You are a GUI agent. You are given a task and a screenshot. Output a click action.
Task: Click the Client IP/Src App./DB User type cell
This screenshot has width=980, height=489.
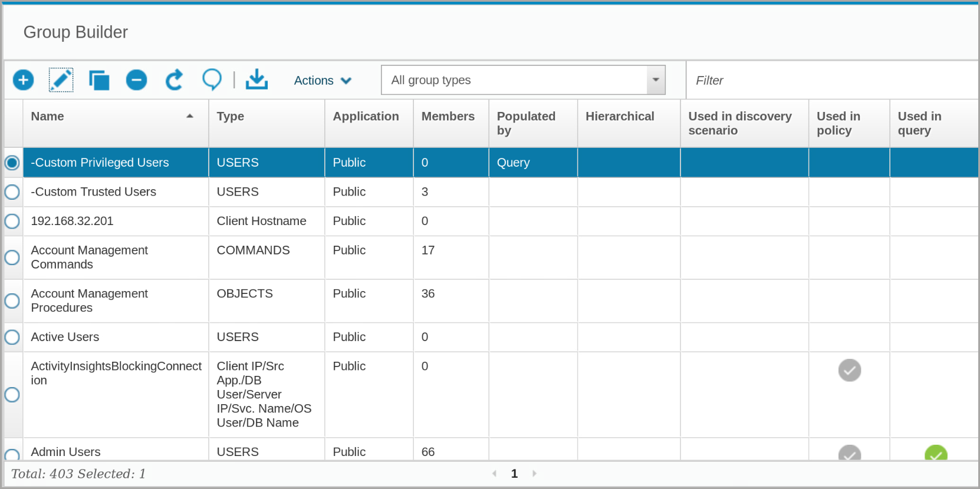[267, 395]
